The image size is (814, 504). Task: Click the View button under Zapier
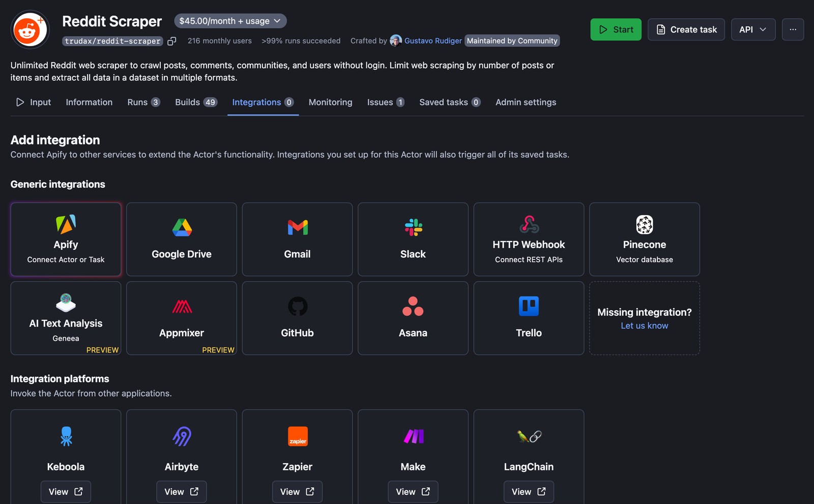pyautogui.click(x=297, y=492)
